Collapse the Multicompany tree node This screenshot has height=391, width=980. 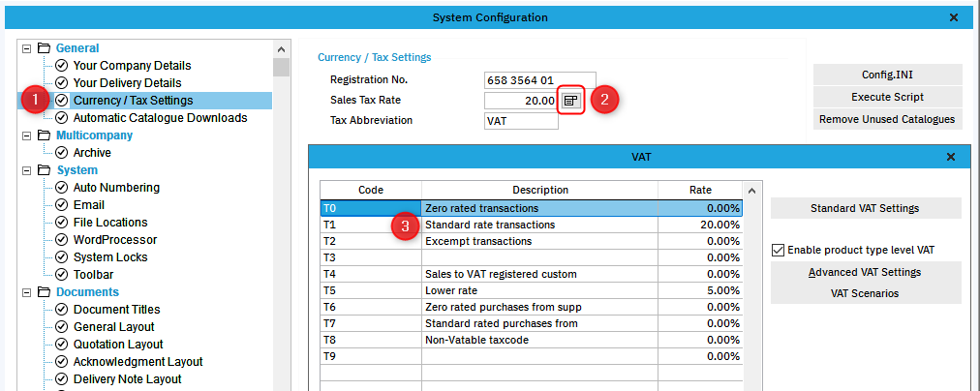pyautogui.click(x=26, y=135)
